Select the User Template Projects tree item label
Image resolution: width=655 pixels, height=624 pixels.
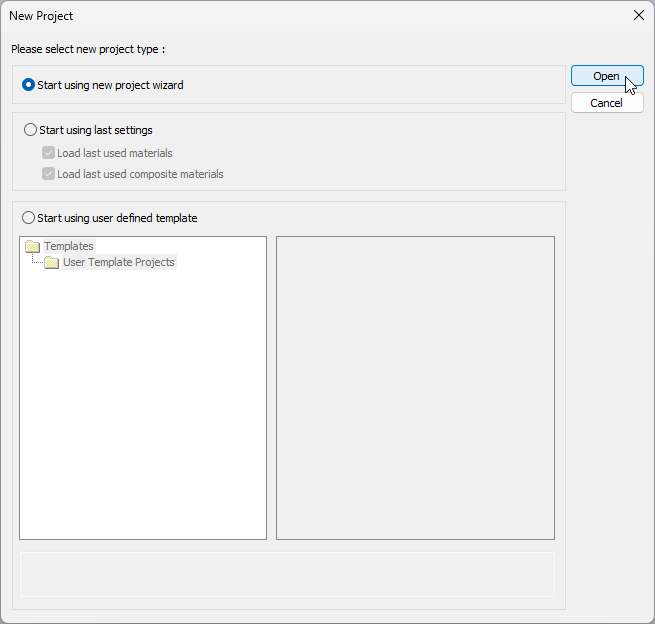point(118,263)
